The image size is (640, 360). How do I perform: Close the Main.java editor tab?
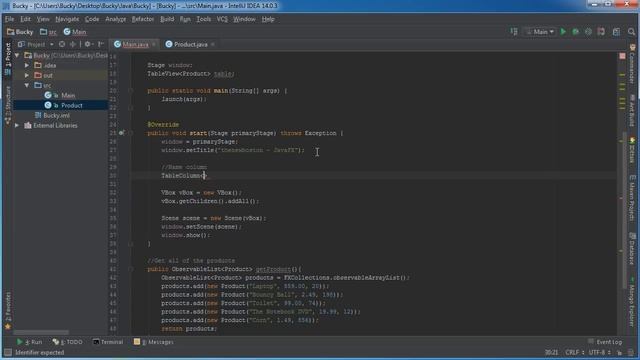[x=154, y=44]
